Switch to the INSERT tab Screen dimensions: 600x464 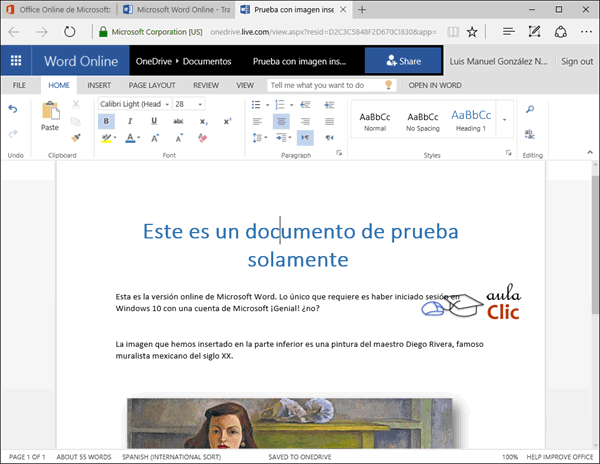[99, 85]
